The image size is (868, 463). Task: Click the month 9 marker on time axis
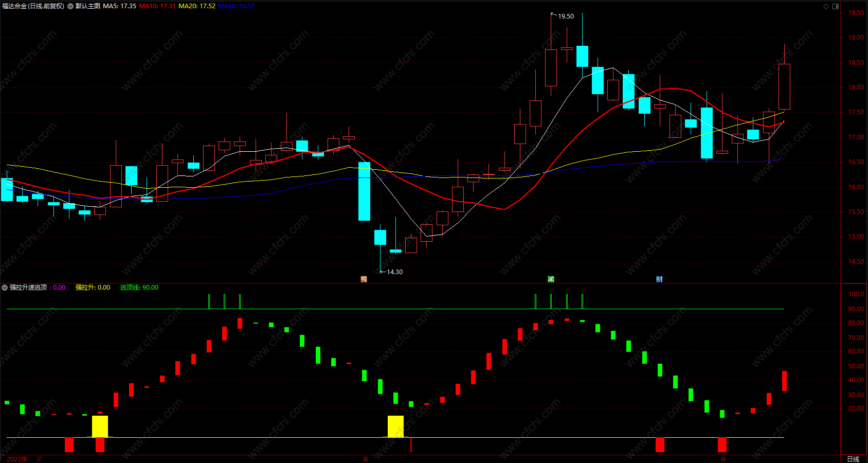(x=724, y=459)
